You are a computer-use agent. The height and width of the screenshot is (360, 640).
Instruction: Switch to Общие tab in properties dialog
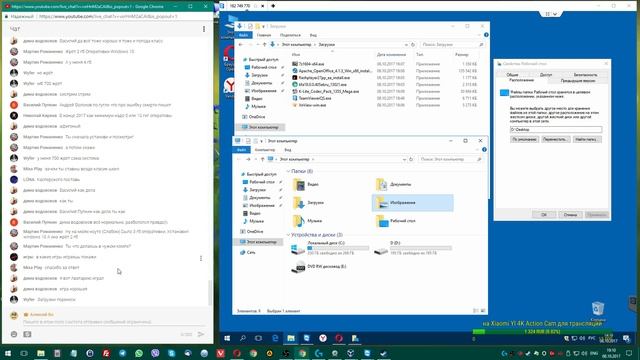click(x=512, y=75)
